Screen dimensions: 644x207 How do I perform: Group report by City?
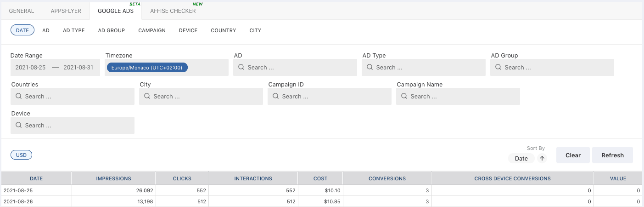tap(255, 30)
